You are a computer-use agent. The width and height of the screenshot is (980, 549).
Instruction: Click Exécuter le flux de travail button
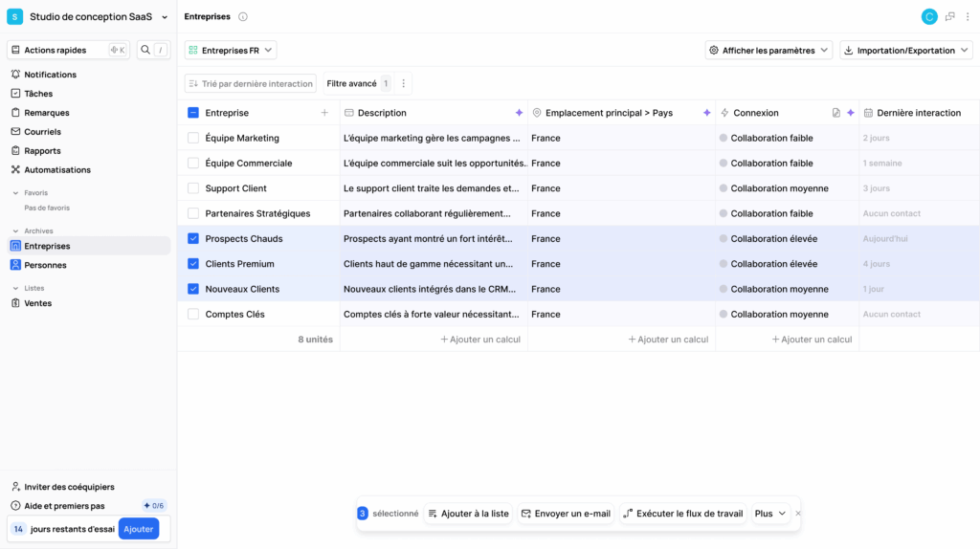click(x=683, y=514)
